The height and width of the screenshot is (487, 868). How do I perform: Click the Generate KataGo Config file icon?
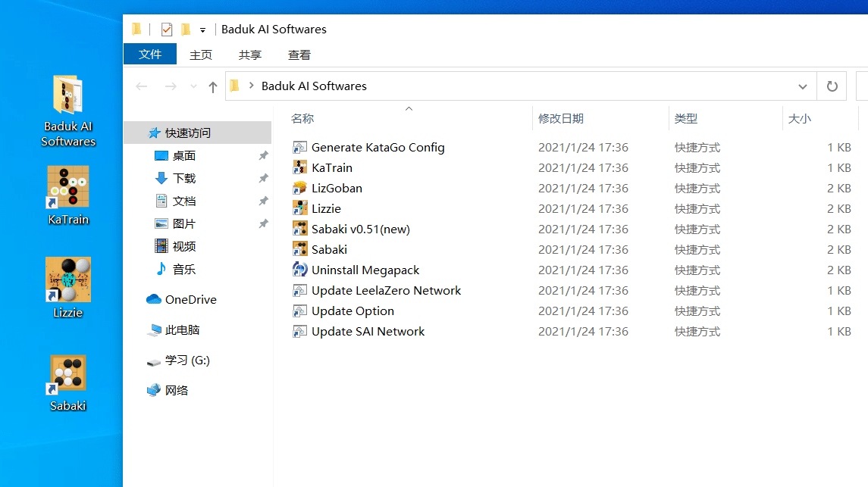coord(299,148)
